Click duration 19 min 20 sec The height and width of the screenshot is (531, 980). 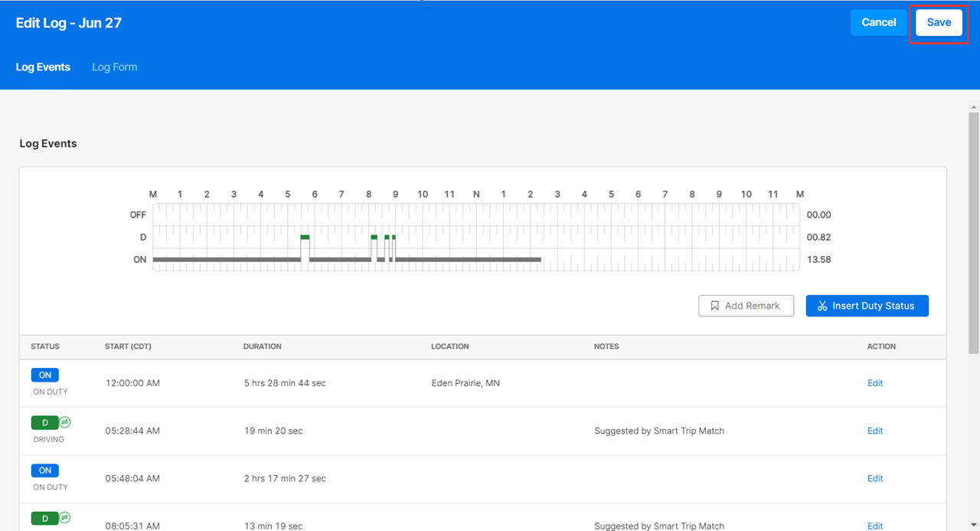[273, 431]
